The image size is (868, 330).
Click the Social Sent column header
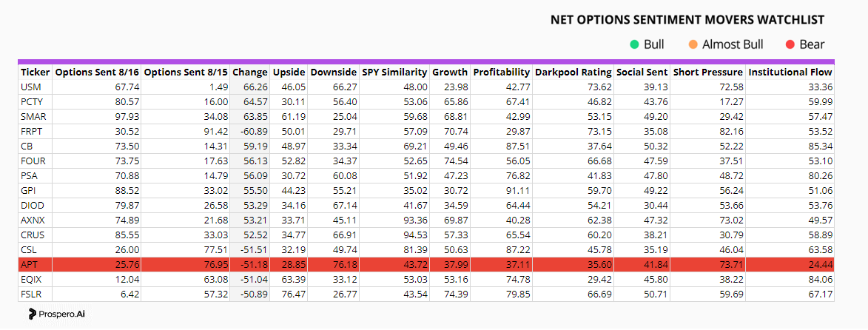click(642, 73)
